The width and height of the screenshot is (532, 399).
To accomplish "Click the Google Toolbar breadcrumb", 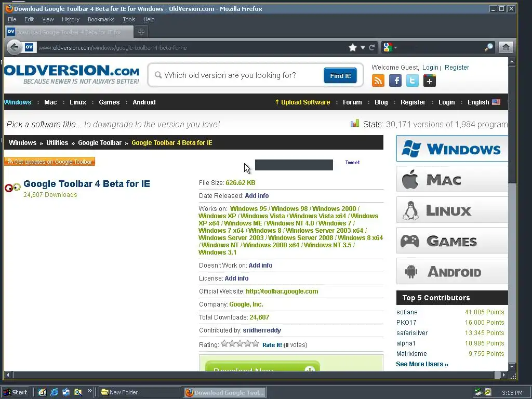I will click(x=100, y=143).
